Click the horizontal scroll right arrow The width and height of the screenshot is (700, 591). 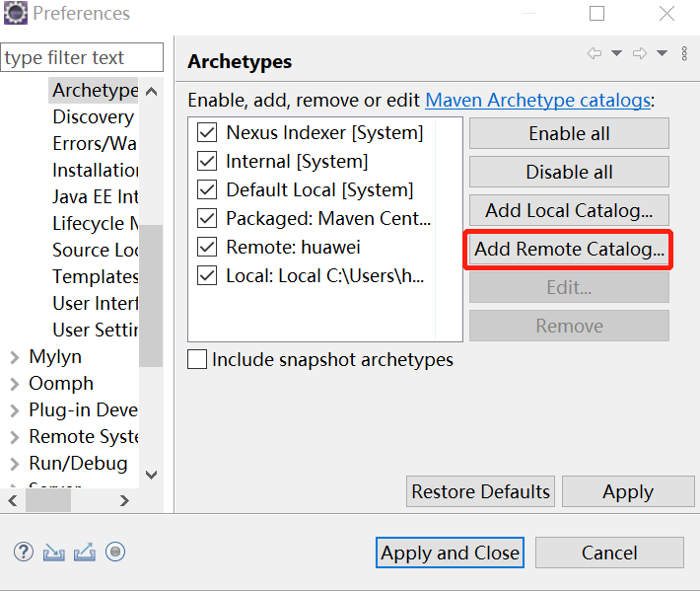124,501
